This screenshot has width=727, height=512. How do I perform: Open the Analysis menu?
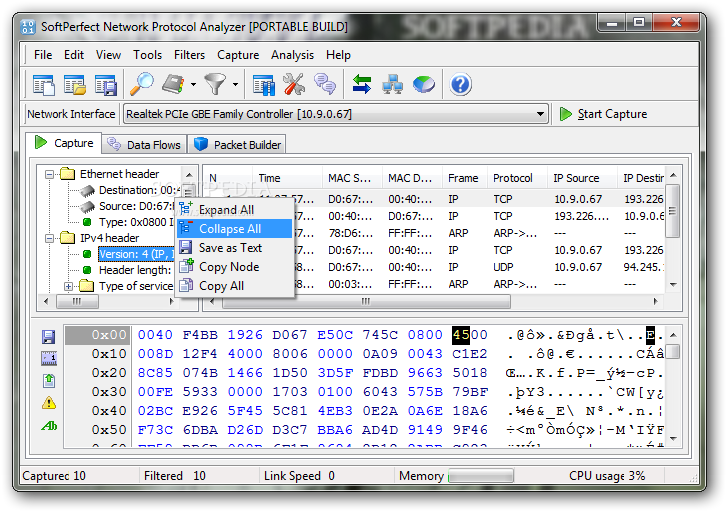[292, 55]
